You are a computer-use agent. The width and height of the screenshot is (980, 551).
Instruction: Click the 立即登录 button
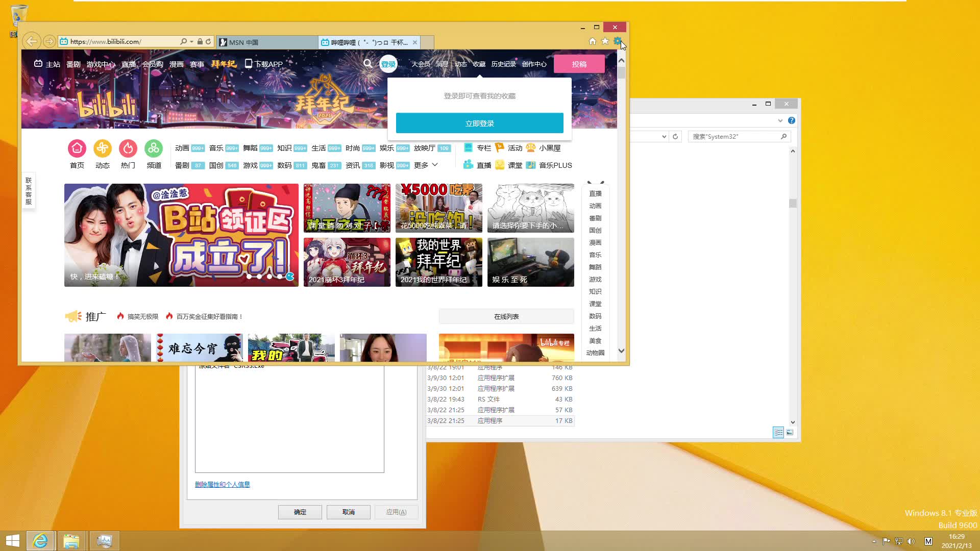click(x=479, y=123)
